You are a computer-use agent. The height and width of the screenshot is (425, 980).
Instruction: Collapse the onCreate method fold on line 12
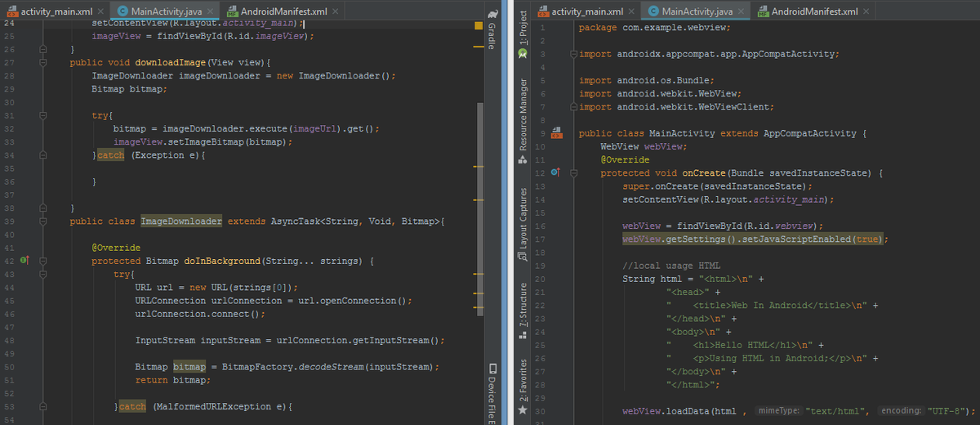coord(573,172)
